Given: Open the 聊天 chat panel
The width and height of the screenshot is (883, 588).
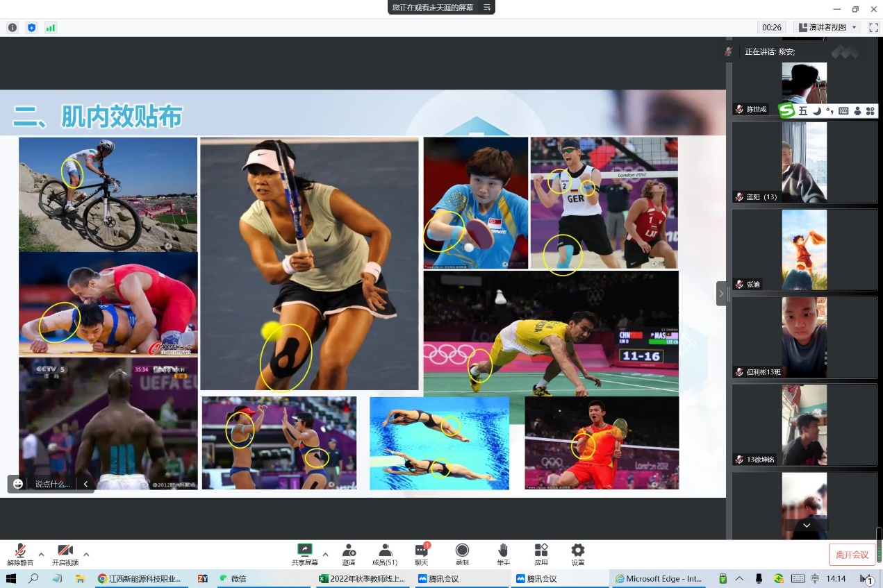Looking at the screenshot, I should (422, 555).
